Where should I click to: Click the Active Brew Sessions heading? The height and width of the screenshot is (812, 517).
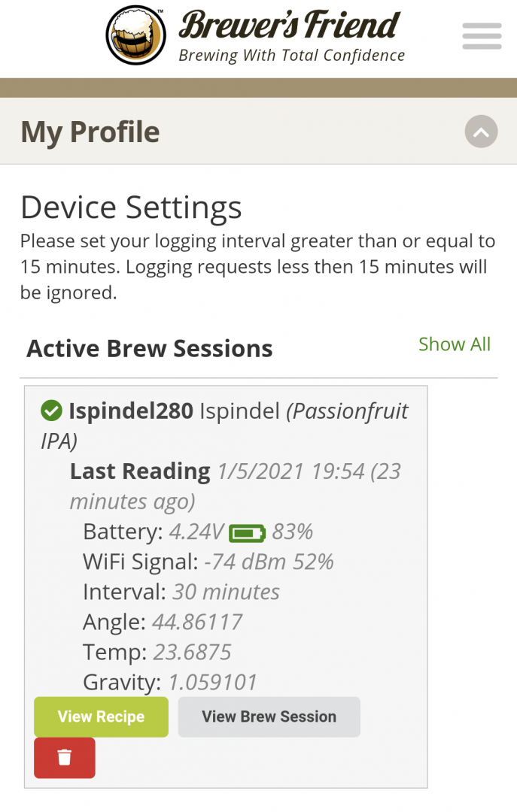(150, 349)
